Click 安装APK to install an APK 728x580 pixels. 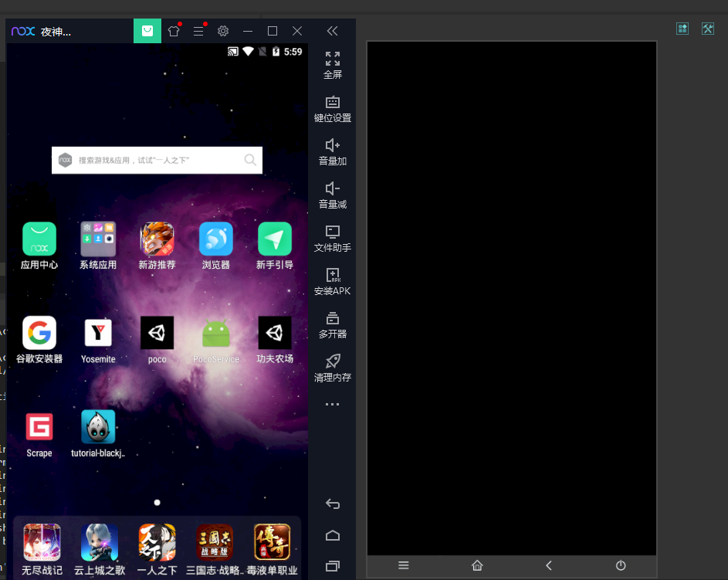[333, 281]
